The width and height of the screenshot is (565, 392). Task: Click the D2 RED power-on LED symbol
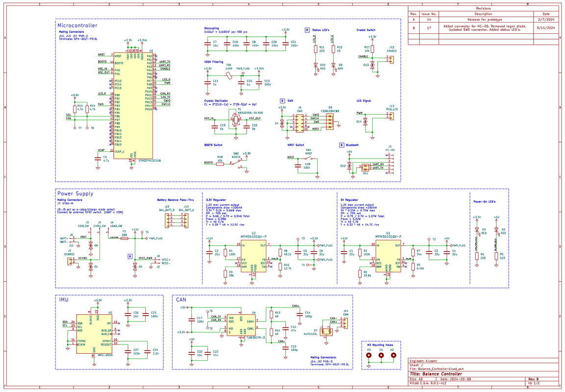(496, 230)
